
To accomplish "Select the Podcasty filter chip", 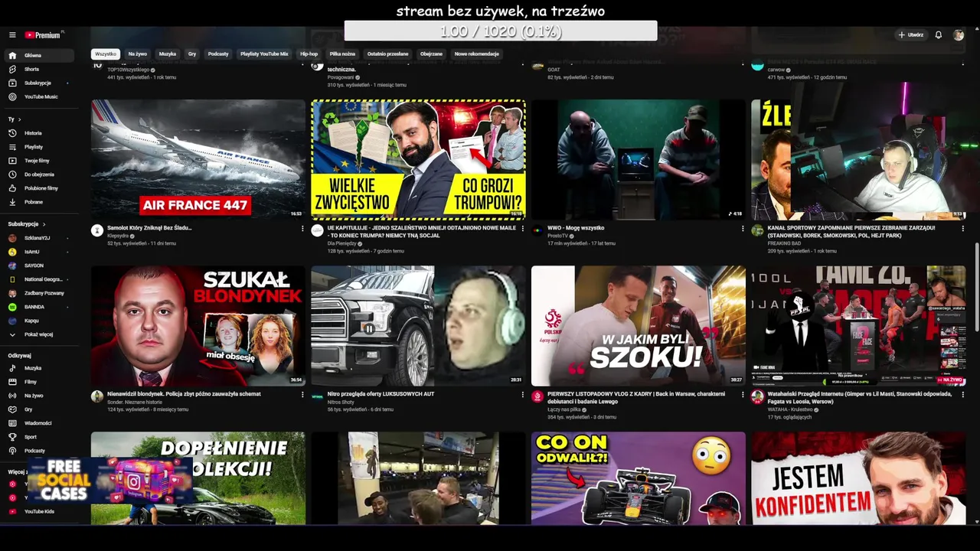I will pos(218,54).
